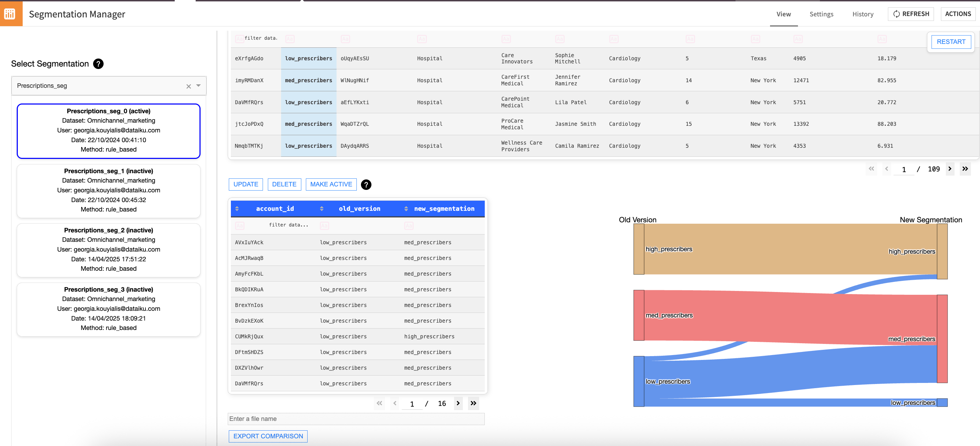Viewport: 980px width, 446px height.
Task: Click the help icon beside MAKE ACTIVE
Action: coord(366,185)
